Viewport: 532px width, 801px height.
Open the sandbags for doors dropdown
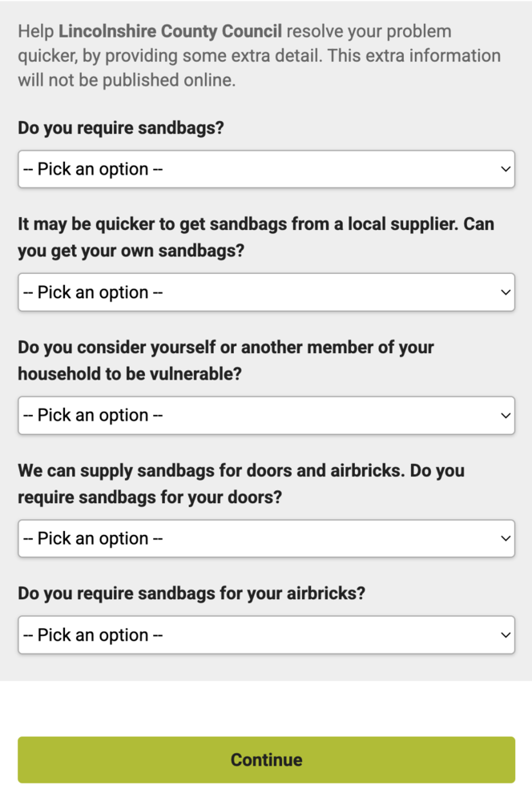(x=266, y=538)
